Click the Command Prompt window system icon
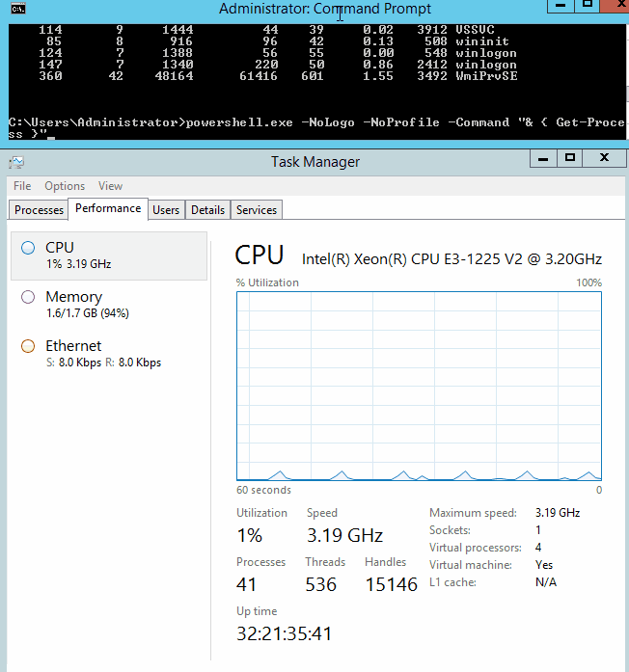The height and width of the screenshot is (672, 629). tap(18, 9)
